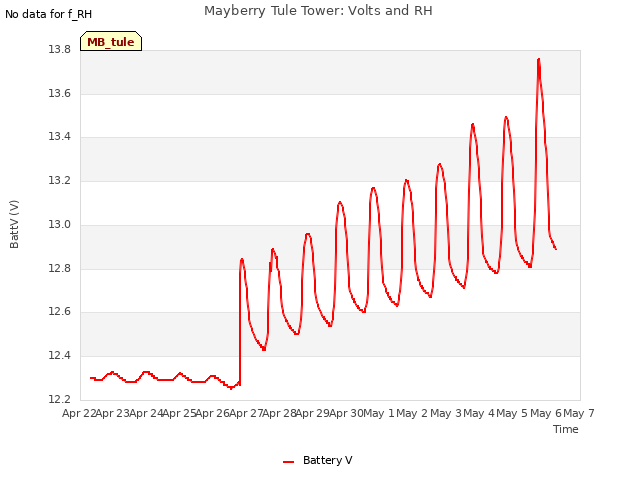
Task: Click the May 5 x-axis date label
Action: [512, 413]
